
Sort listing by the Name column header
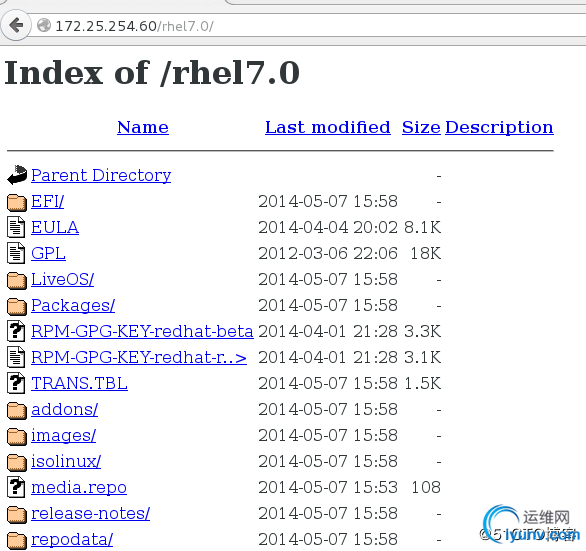click(x=143, y=127)
